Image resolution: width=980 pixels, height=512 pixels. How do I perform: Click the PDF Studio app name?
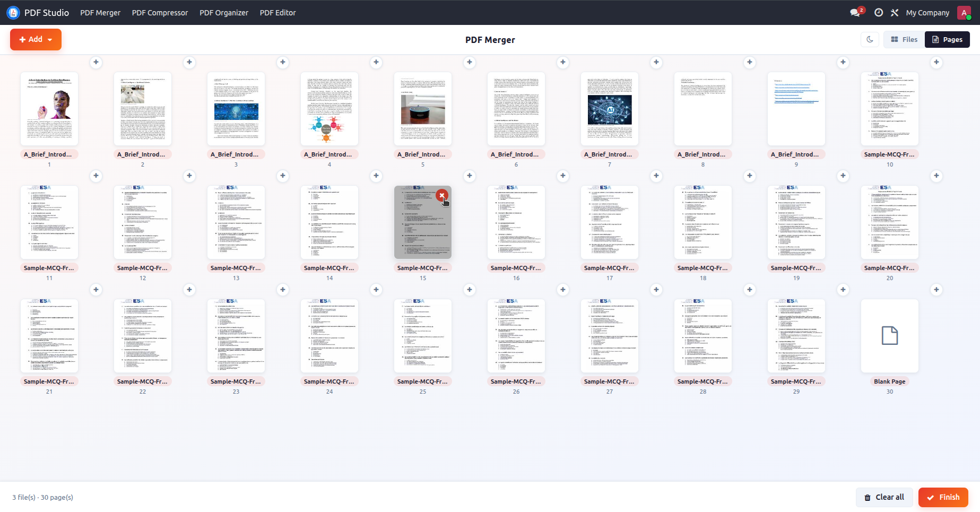click(x=47, y=13)
